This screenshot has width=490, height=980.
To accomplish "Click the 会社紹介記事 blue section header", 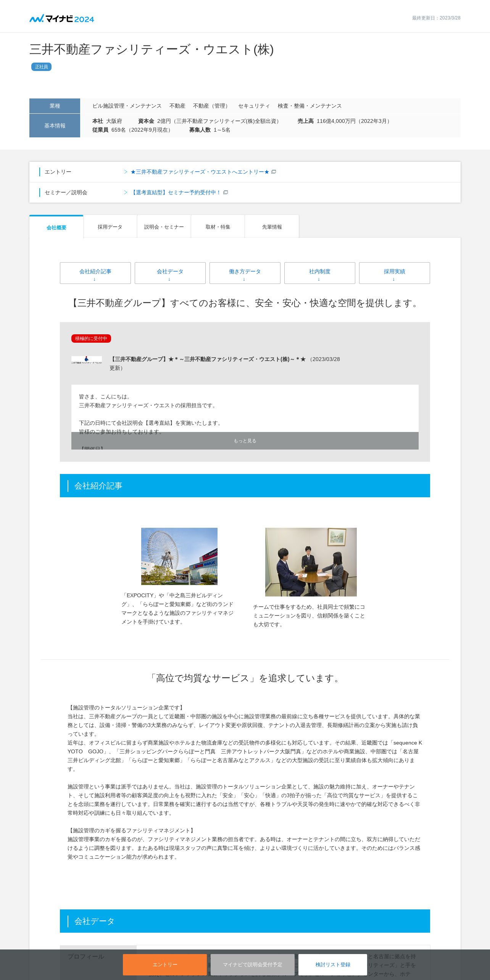I will pyautogui.click(x=245, y=486).
